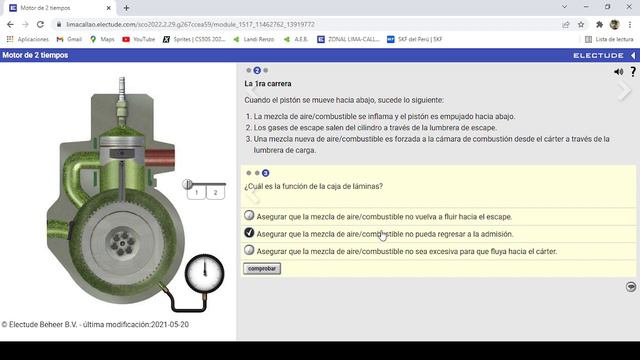Select second step dot in question panel
Image resolution: width=640 pixels, height=360 pixels.
257,173
